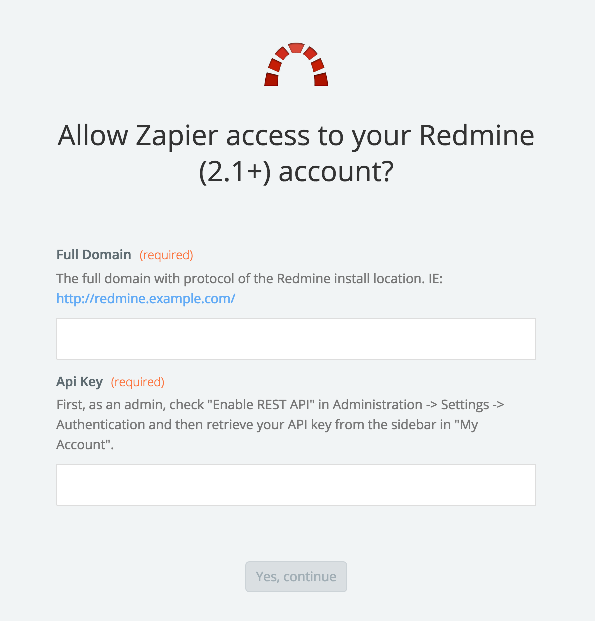Click the Full Domain field label
Viewport: 595px width, 621px height.
click(93, 255)
